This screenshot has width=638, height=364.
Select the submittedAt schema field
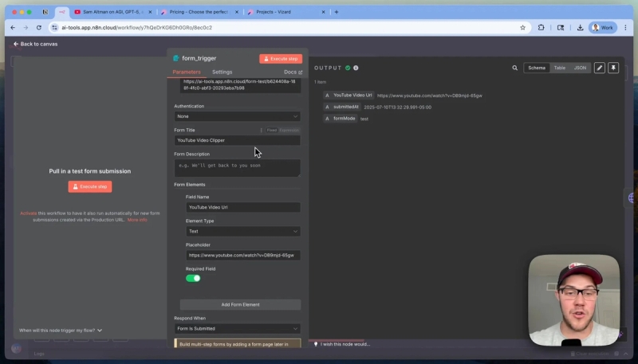tap(342, 107)
